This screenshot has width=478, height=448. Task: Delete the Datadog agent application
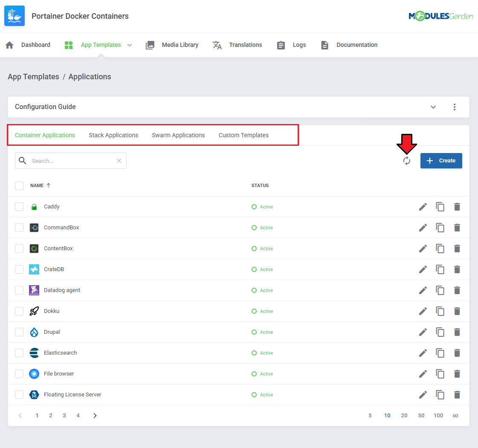click(457, 290)
